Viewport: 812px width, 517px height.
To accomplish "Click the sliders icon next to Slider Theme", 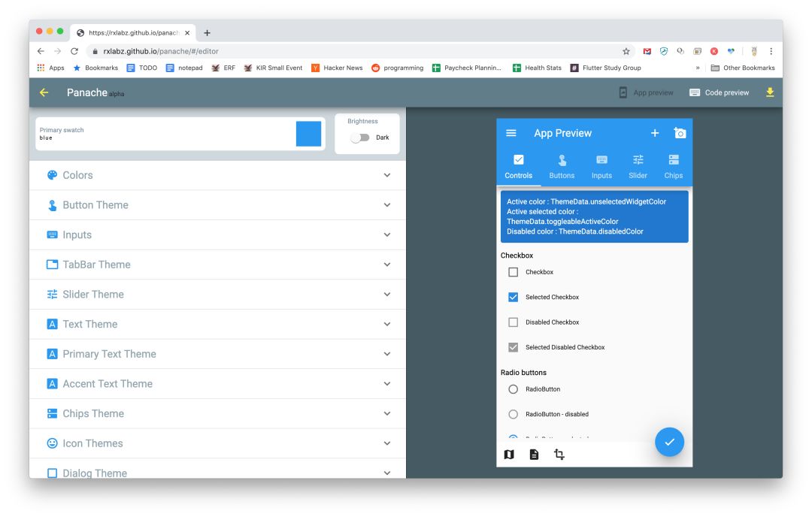I will pyautogui.click(x=53, y=295).
